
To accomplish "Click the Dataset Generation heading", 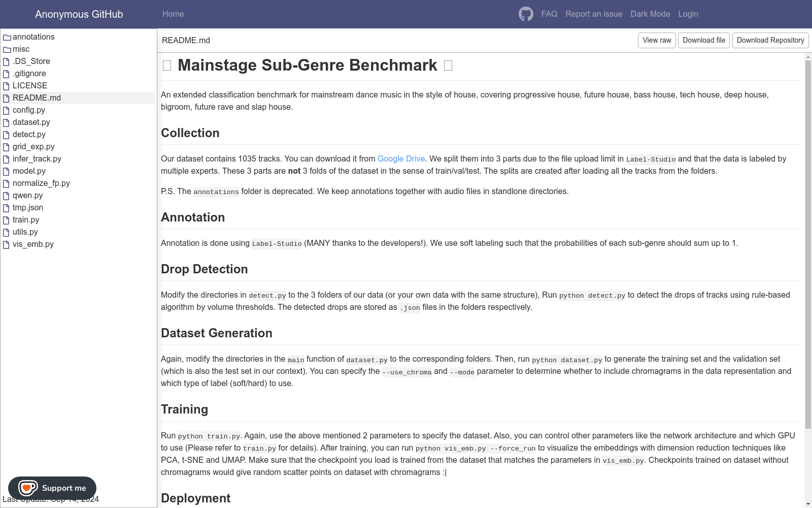I will (x=217, y=333).
